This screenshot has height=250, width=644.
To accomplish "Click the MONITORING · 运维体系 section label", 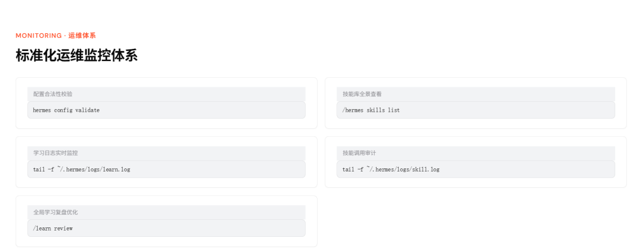I will click(55, 36).
